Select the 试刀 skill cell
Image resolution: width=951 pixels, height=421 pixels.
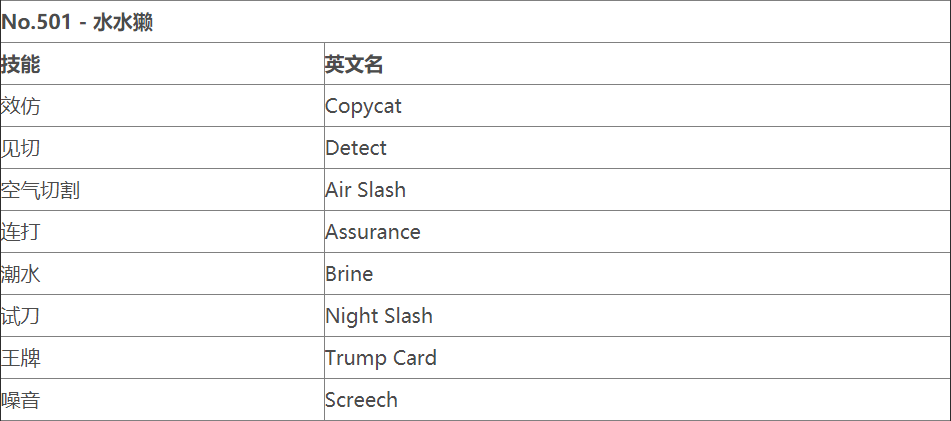click(x=21, y=316)
